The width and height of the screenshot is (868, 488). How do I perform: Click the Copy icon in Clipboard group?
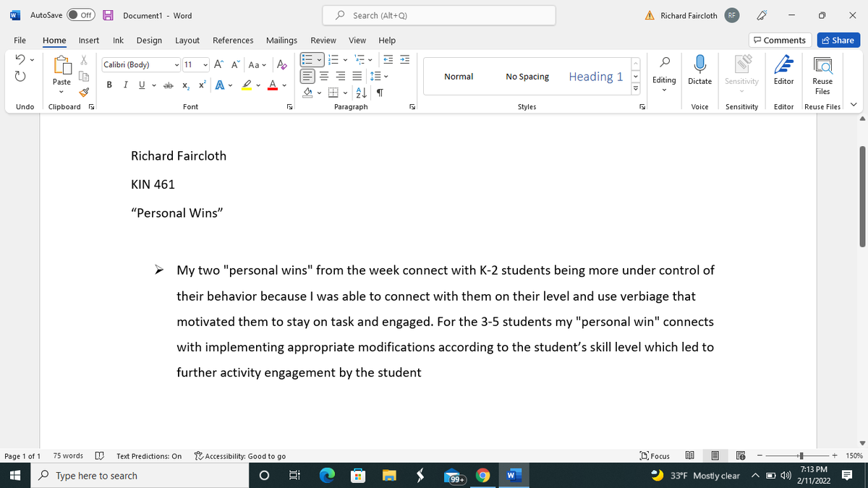tap(84, 76)
